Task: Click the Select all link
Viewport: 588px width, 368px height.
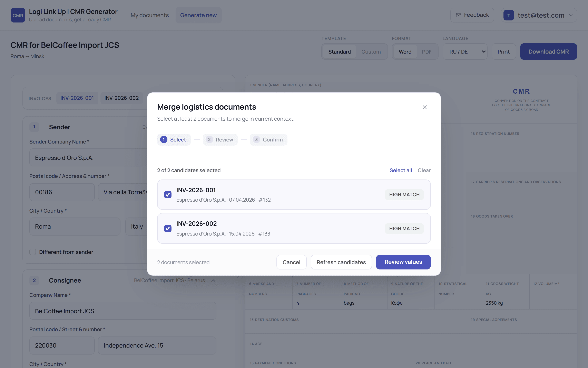Action: point(401,170)
